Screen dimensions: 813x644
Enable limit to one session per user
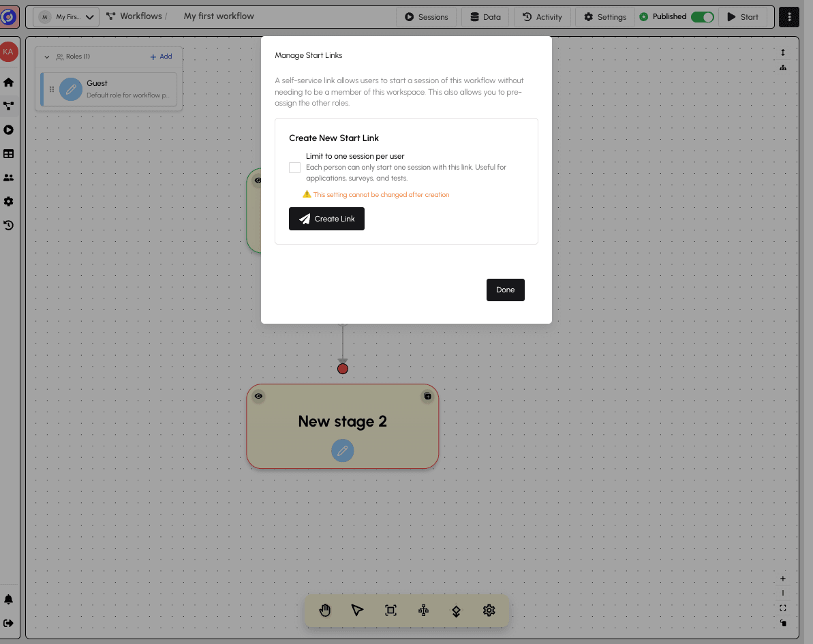[294, 168]
